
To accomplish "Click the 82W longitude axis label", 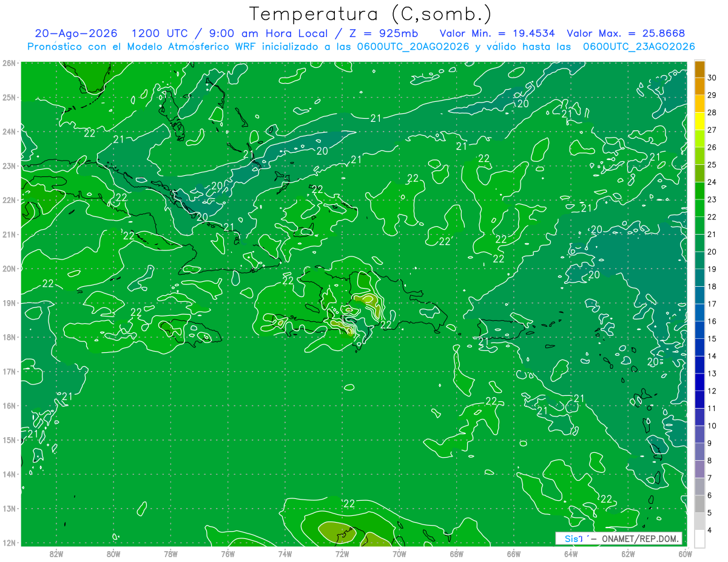I will pos(56,554).
